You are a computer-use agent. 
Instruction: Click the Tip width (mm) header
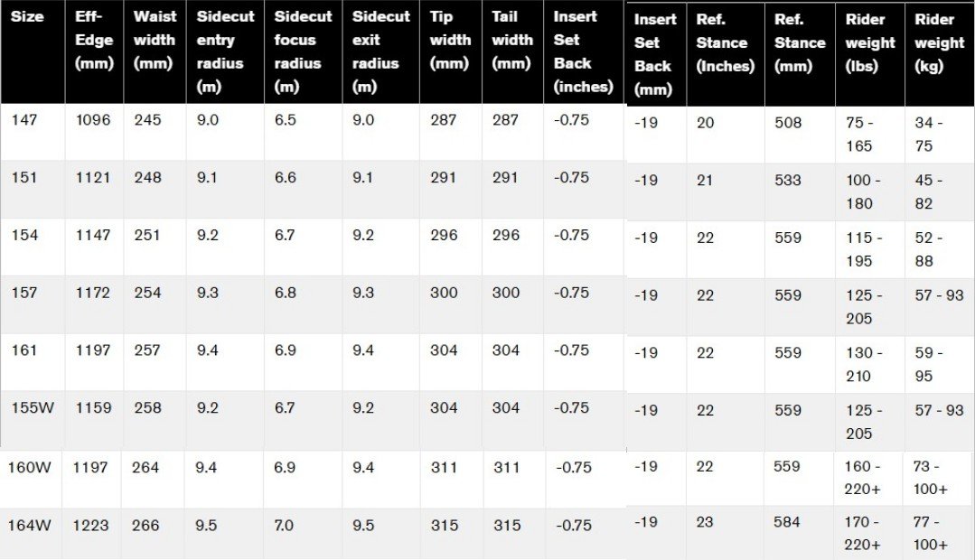pyautogui.click(x=450, y=40)
